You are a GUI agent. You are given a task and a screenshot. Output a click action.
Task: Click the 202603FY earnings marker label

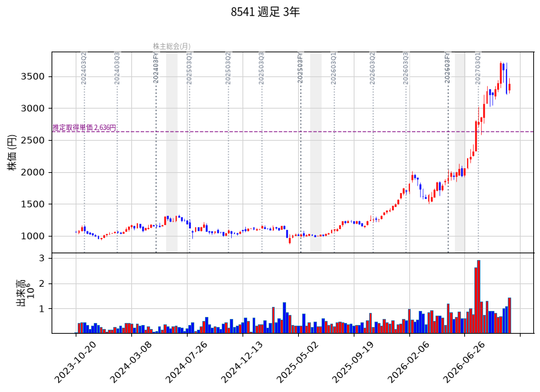click(x=448, y=68)
